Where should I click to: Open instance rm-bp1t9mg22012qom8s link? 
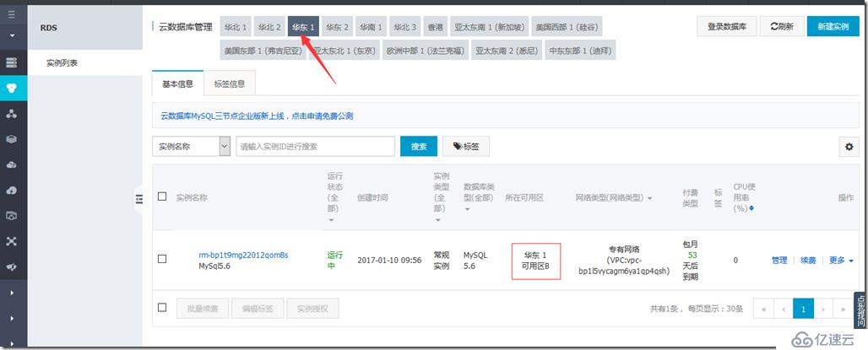pyautogui.click(x=243, y=256)
